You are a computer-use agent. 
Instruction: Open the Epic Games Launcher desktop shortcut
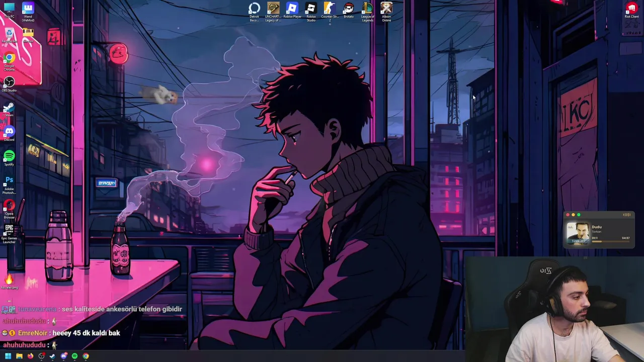(x=9, y=234)
